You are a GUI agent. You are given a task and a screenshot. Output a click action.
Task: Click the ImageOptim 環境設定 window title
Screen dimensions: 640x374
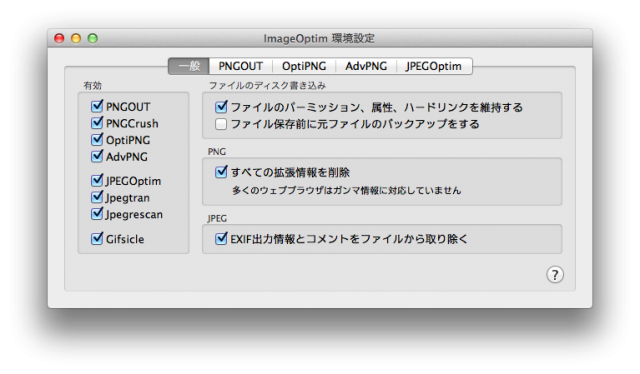pos(319,38)
